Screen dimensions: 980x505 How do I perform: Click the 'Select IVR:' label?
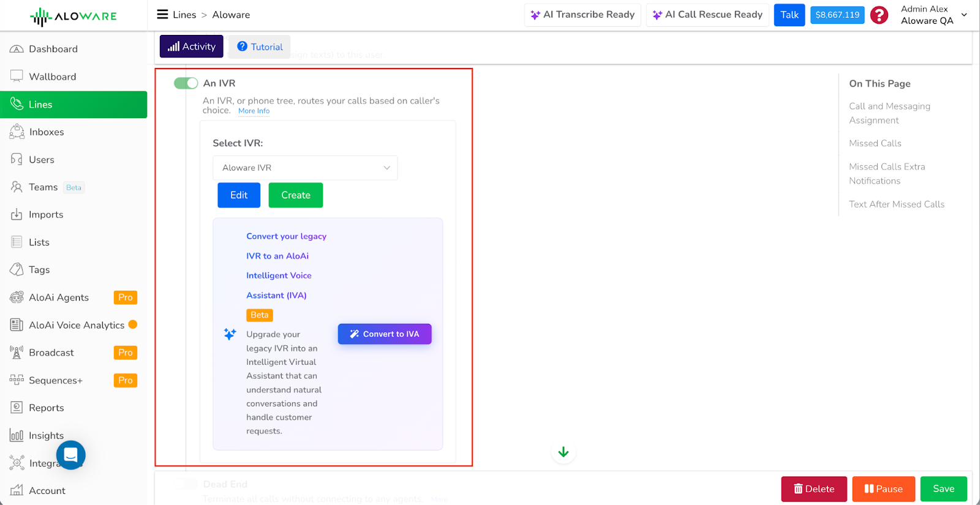coord(238,143)
